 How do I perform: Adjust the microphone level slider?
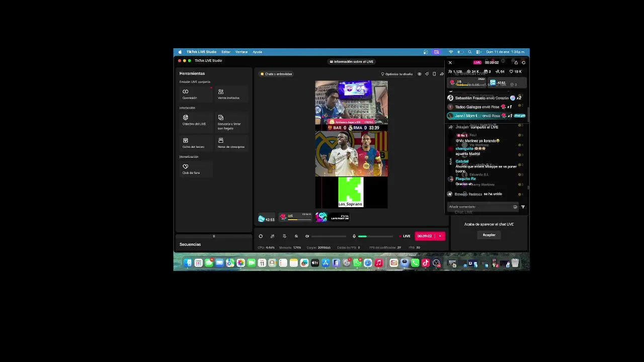coord(375,236)
